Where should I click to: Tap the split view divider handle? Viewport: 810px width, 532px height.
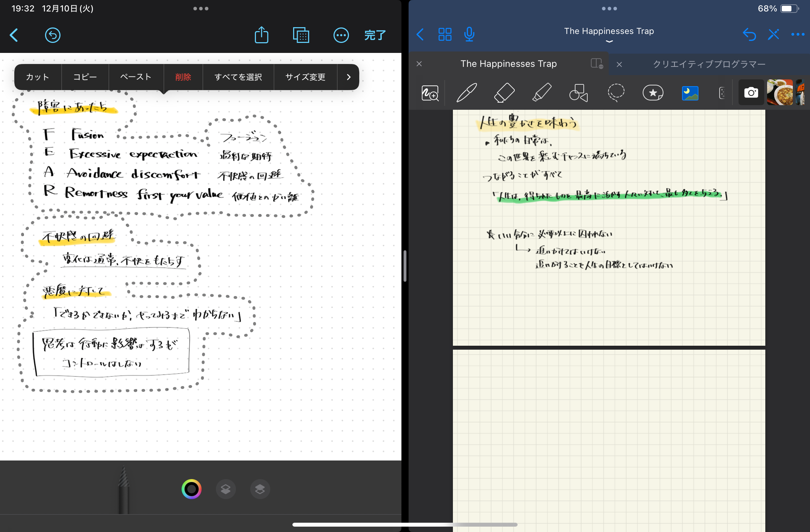point(405,266)
